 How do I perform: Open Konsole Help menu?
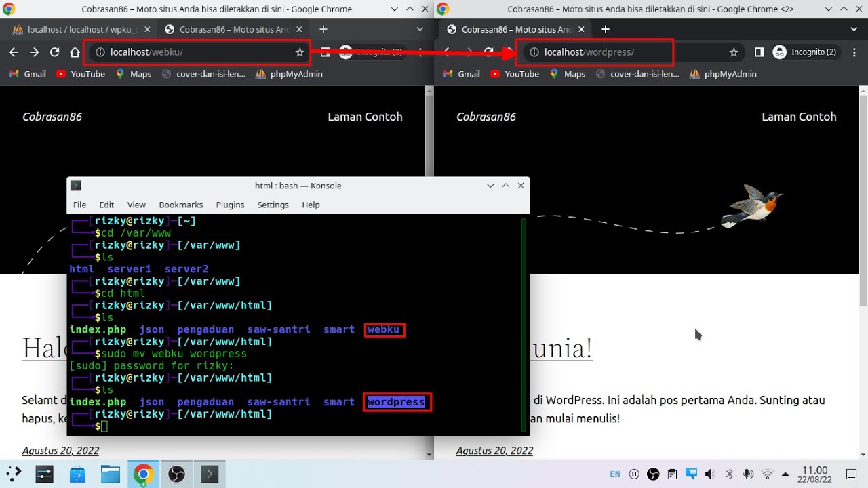311,205
